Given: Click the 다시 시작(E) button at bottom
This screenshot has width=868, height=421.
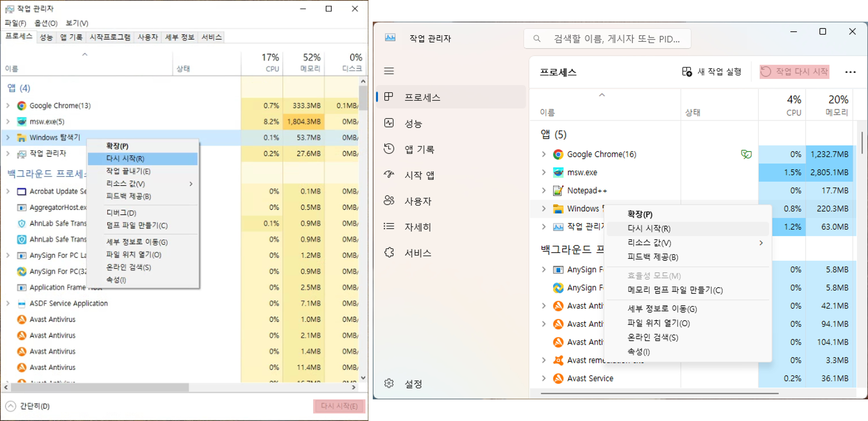Looking at the screenshot, I should coord(339,406).
